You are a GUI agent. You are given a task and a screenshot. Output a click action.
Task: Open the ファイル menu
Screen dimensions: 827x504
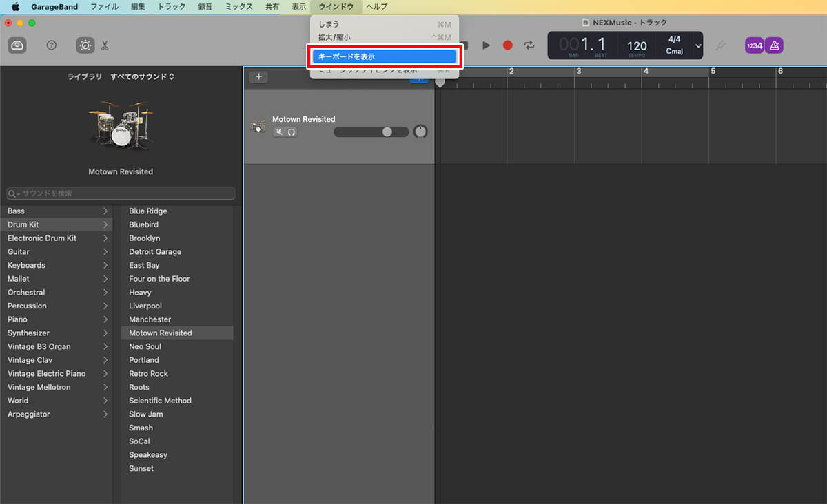tap(104, 6)
